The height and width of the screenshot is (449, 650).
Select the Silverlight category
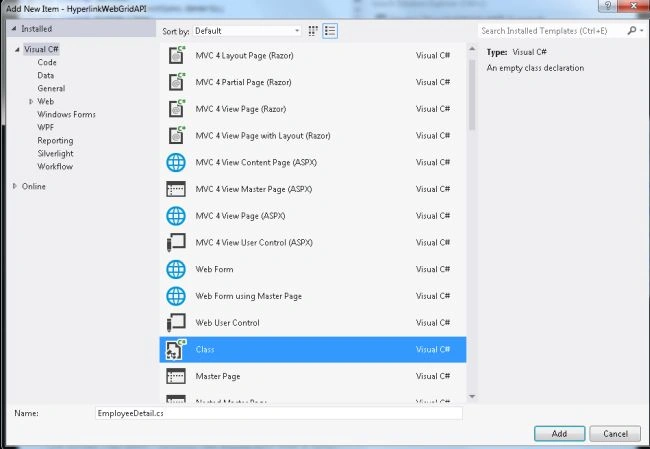tap(56, 153)
